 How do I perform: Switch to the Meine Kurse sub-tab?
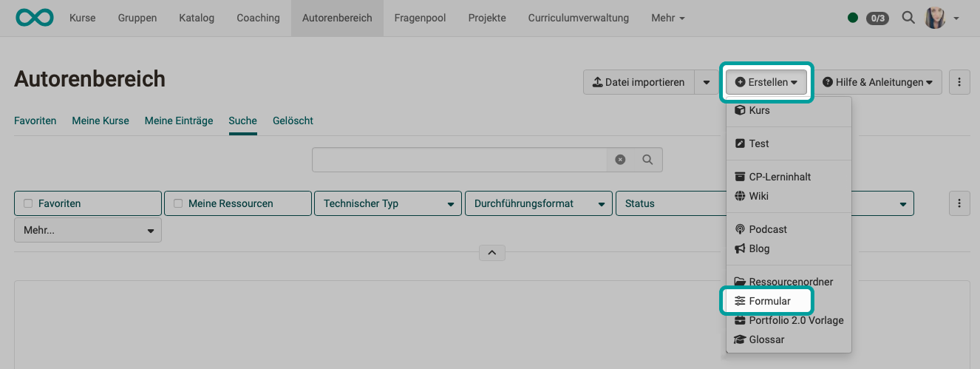click(x=101, y=121)
